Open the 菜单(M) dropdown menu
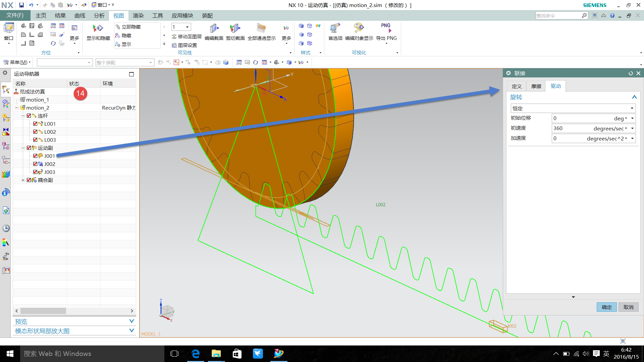 17,62
